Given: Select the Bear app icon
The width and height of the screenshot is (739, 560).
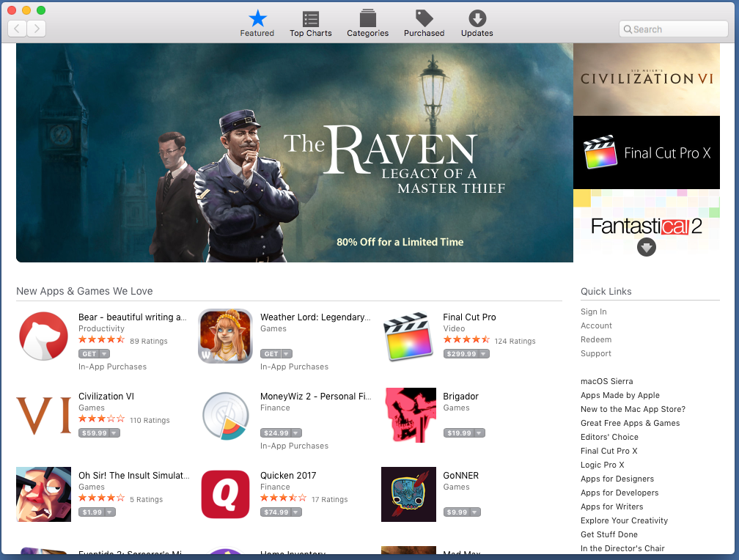Looking at the screenshot, I should pos(43,336).
